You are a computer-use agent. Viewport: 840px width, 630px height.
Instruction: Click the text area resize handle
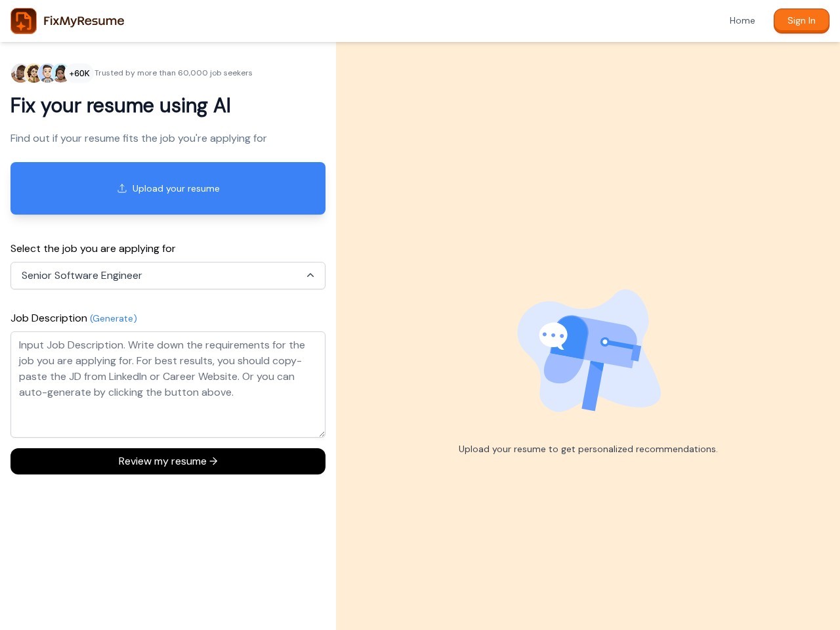[322, 434]
